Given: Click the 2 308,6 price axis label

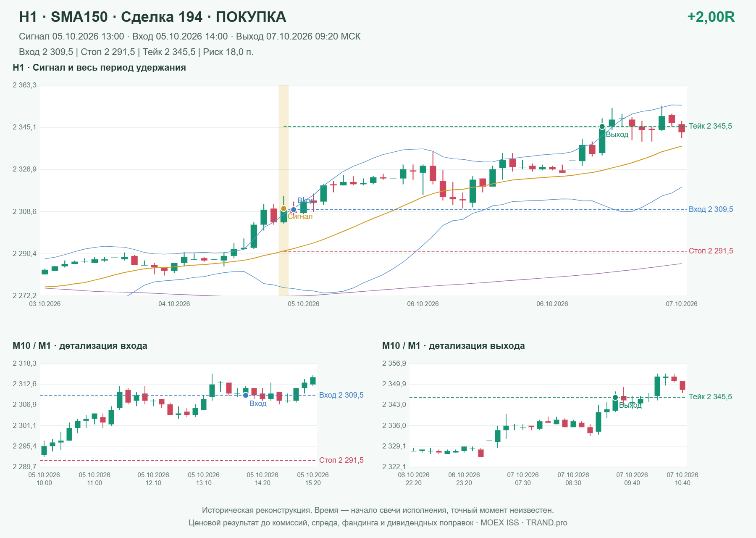Looking at the screenshot, I should point(24,211).
